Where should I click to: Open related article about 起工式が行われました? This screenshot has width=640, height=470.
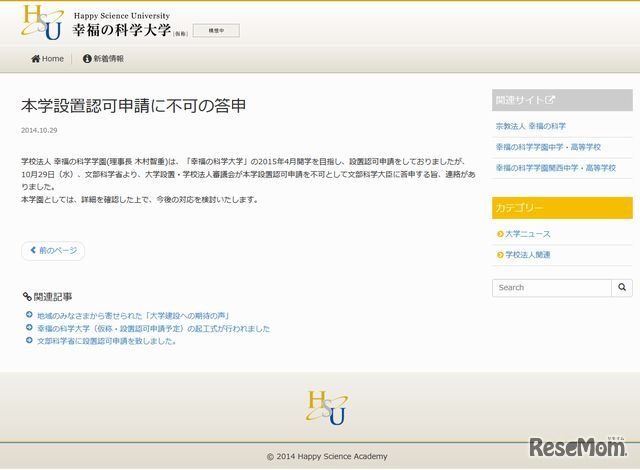153,328
